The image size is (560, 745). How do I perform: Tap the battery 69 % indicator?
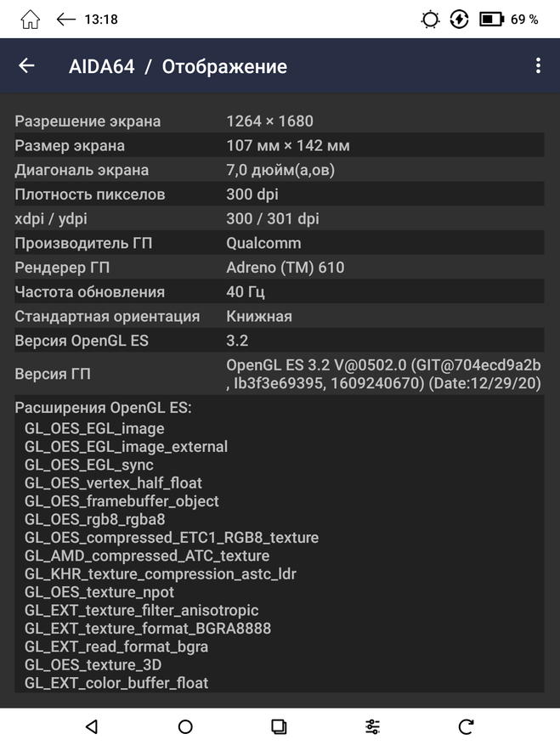pos(509,19)
